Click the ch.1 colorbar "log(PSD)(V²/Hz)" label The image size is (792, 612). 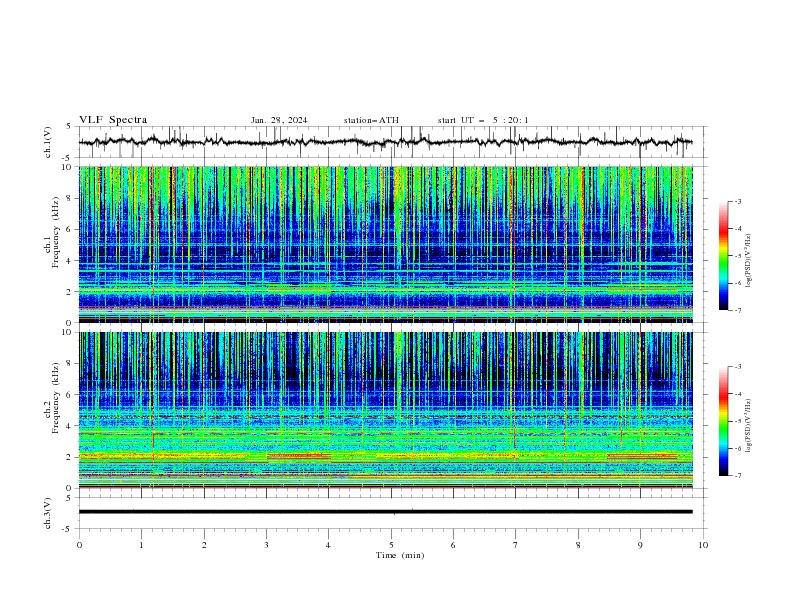(x=748, y=261)
